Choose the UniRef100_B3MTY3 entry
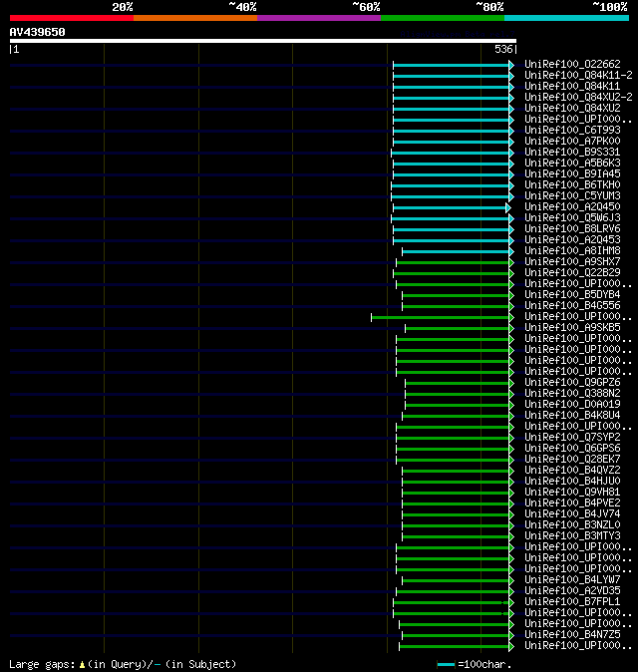Image resolution: width=638 pixels, height=672 pixels. [x=572, y=536]
